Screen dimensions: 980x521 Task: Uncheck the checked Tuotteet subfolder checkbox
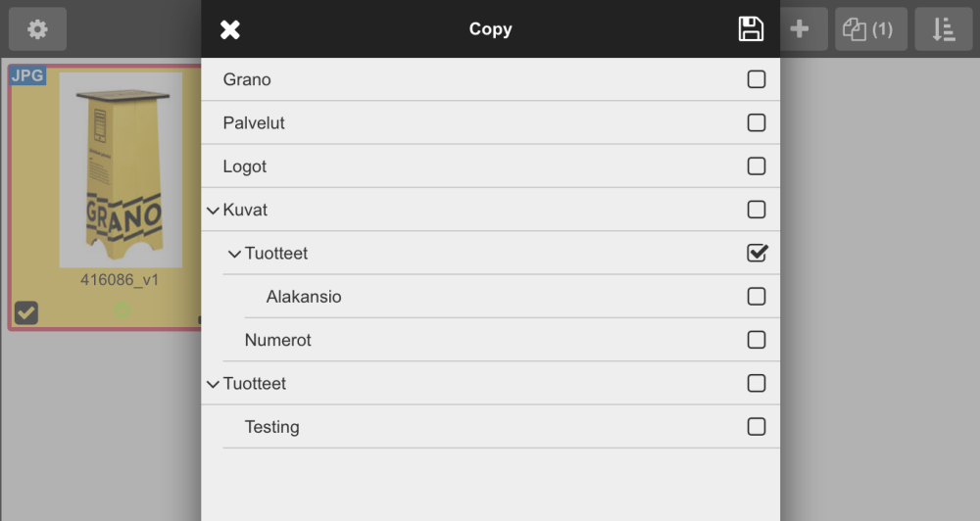(x=757, y=253)
